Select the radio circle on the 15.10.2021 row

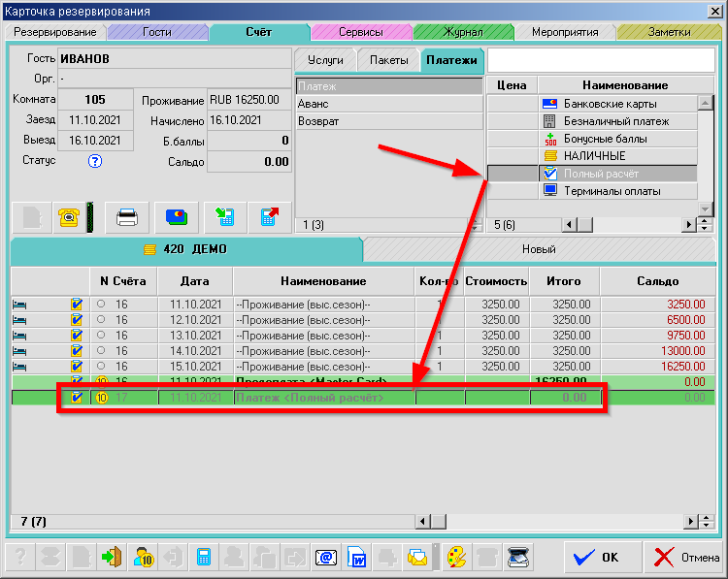point(101,367)
